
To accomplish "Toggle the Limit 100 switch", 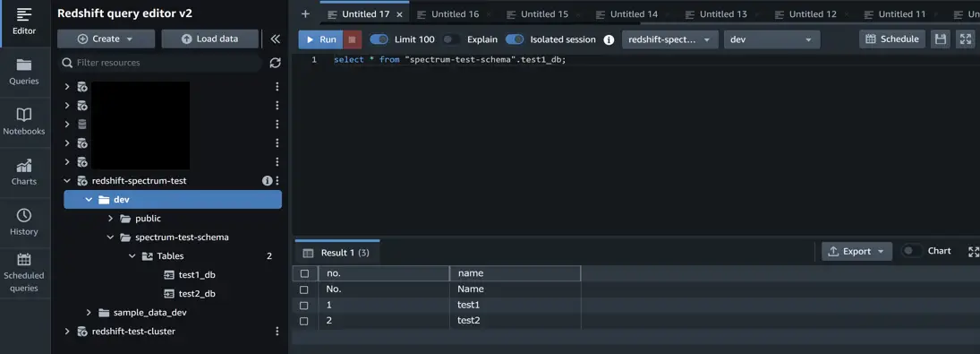I will [x=379, y=39].
